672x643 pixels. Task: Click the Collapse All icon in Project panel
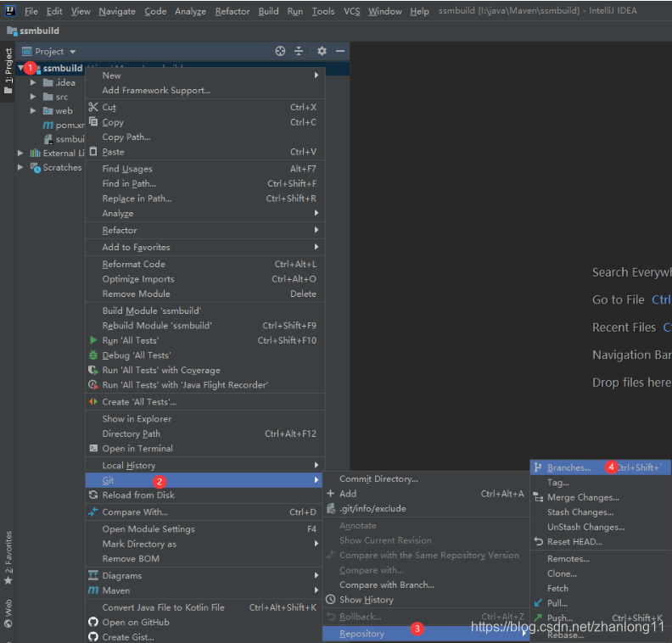pyautogui.click(x=299, y=52)
